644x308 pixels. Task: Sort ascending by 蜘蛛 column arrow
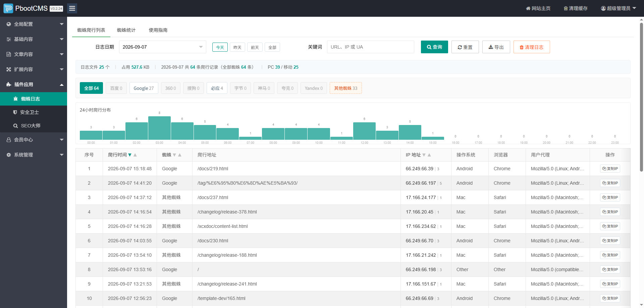tap(180, 155)
